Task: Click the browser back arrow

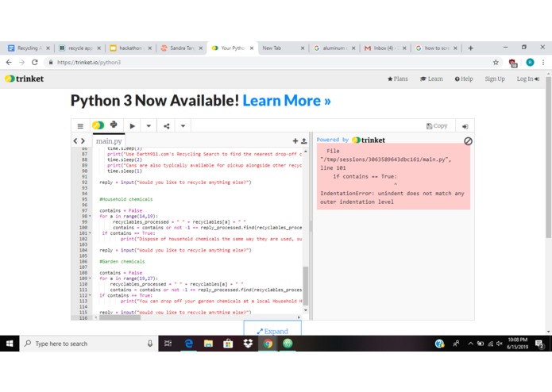Action: pyautogui.click(x=9, y=62)
